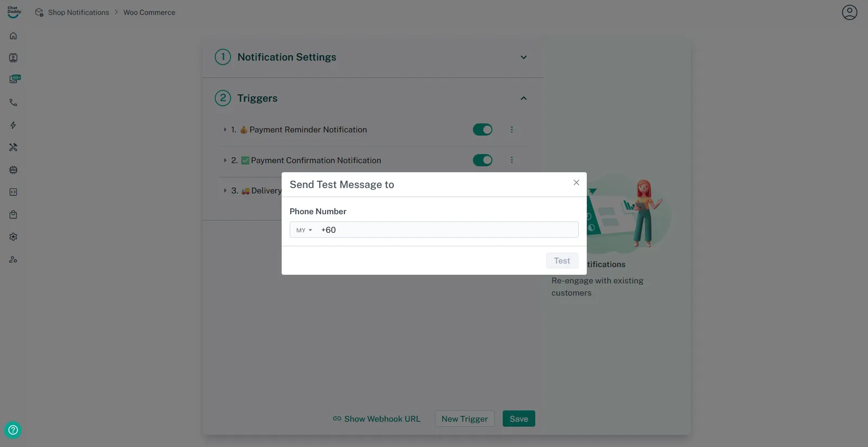
Task: Open the Home icon in sidebar
Action: [14, 36]
